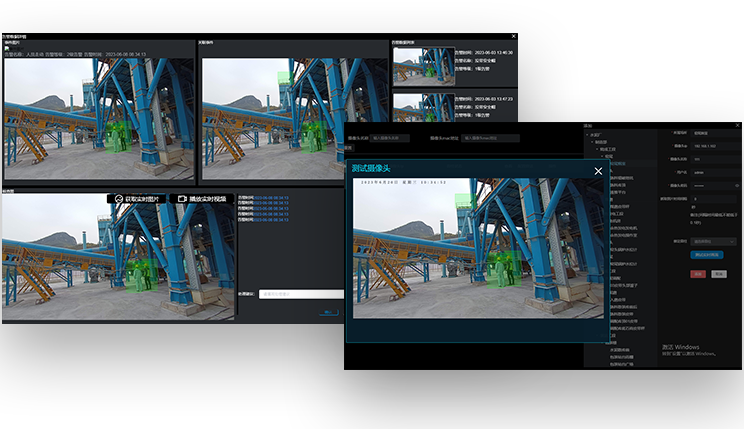Click the username field showing admin
The height and width of the screenshot is (429, 744).
point(715,173)
